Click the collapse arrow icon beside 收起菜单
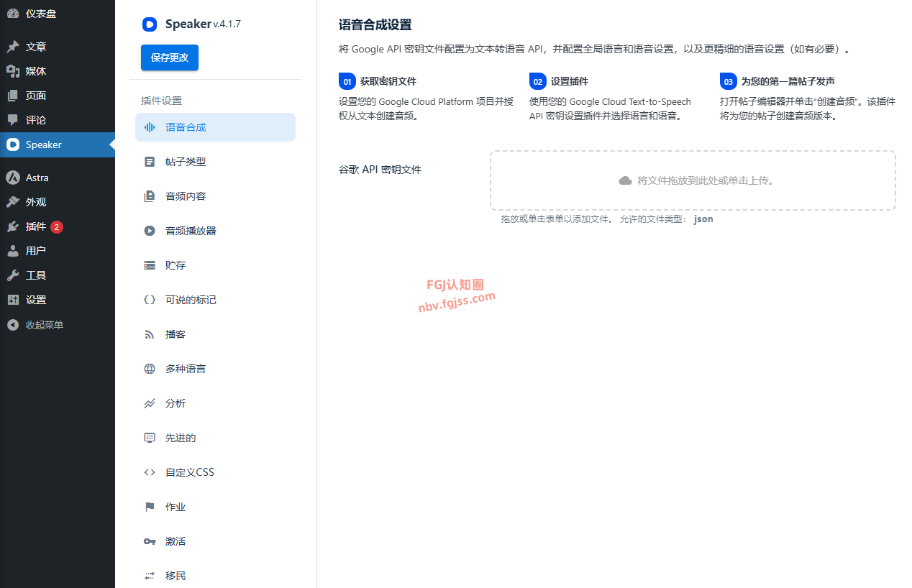Image resolution: width=912 pixels, height=588 pixels. 13,325
